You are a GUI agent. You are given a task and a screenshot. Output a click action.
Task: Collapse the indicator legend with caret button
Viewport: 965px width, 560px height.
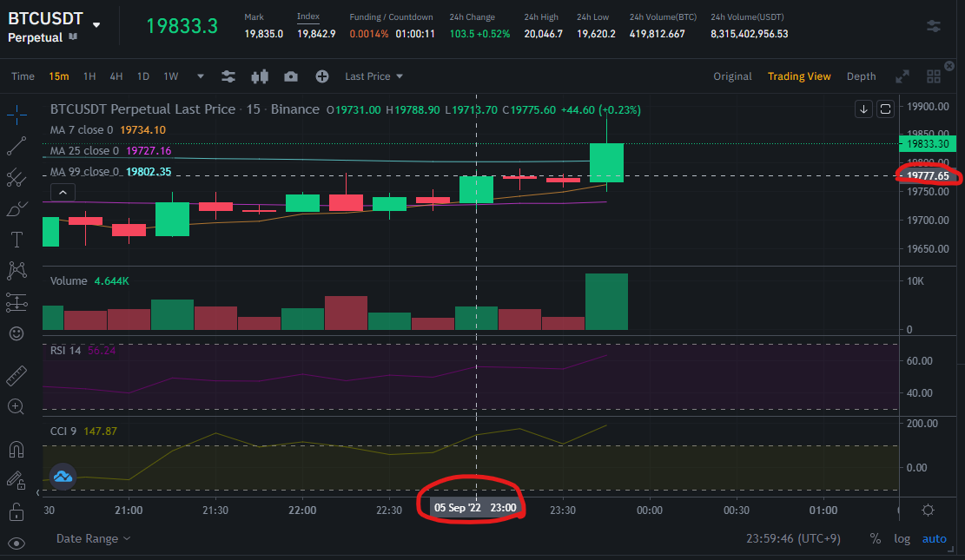[63, 192]
